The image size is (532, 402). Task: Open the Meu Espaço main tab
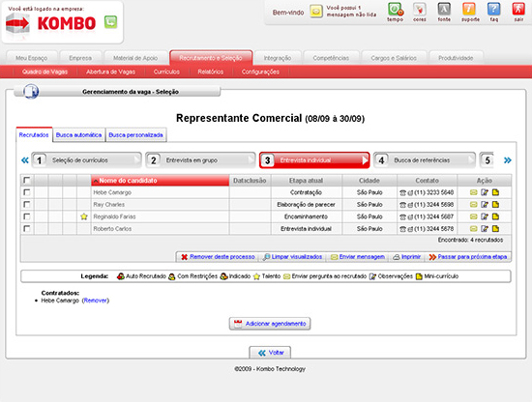tap(32, 58)
